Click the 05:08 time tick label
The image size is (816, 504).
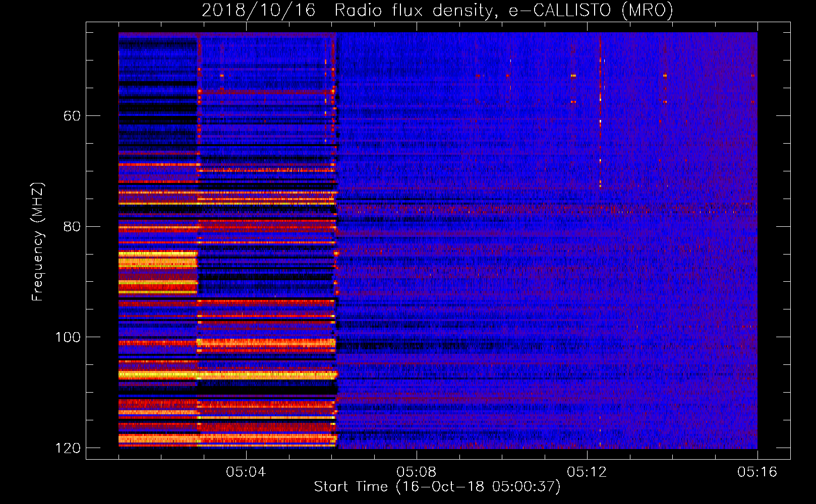tap(416, 472)
